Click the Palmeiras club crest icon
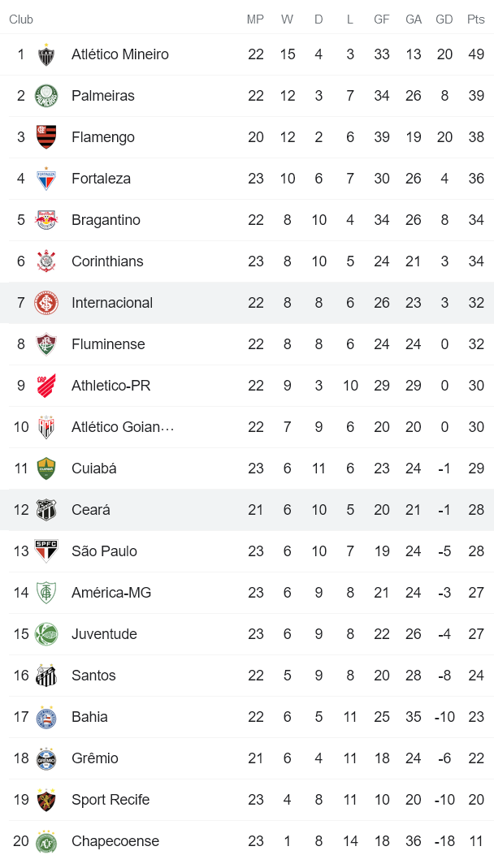This screenshot has height=868, width=494. pos(46,97)
